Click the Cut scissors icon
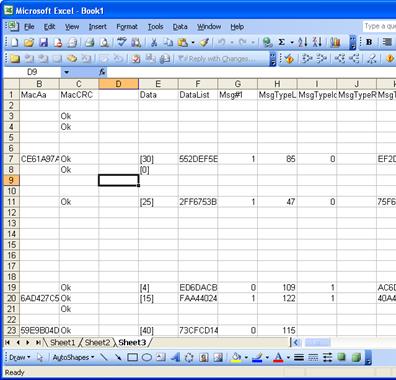The width and height of the screenshot is (396, 380). 154,42
